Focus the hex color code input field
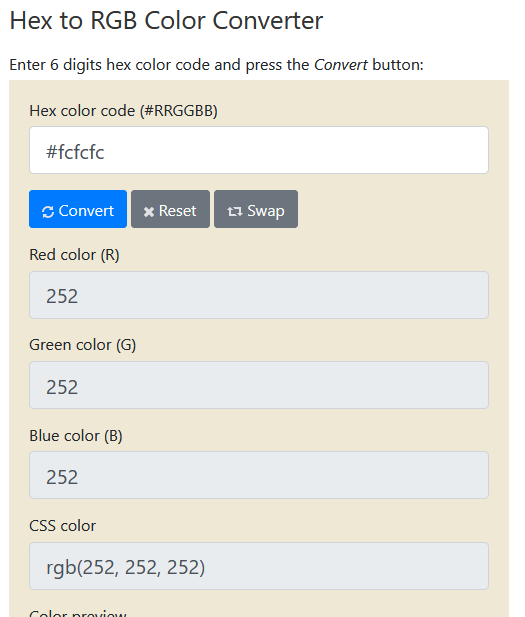 259,150
